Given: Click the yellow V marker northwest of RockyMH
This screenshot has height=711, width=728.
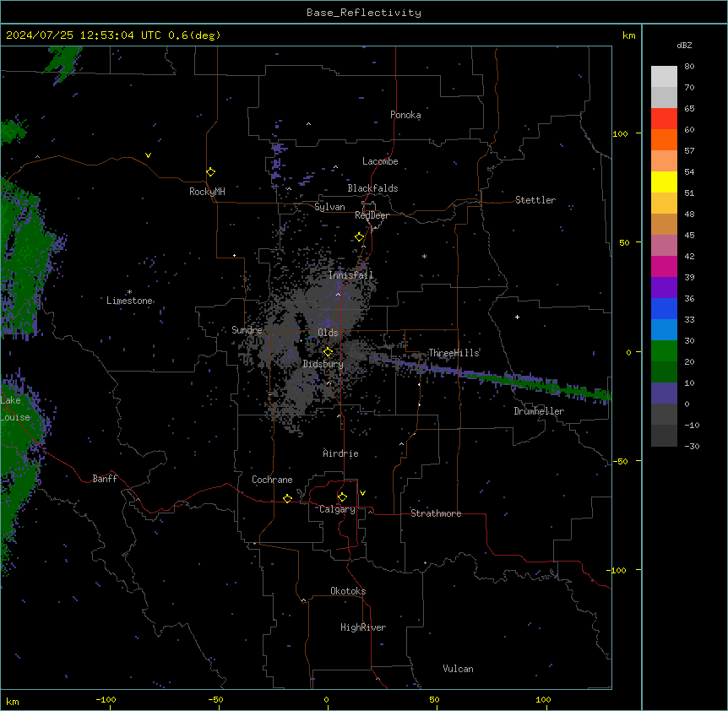Looking at the screenshot, I should click(148, 155).
